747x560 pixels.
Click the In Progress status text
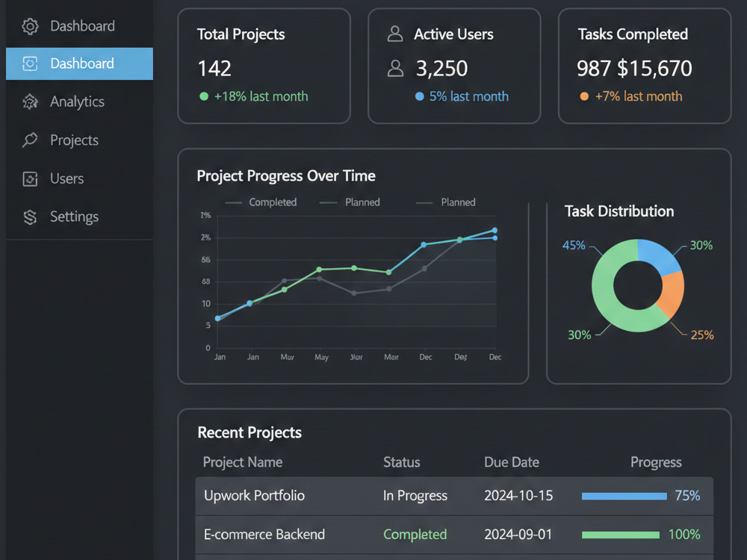point(415,497)
